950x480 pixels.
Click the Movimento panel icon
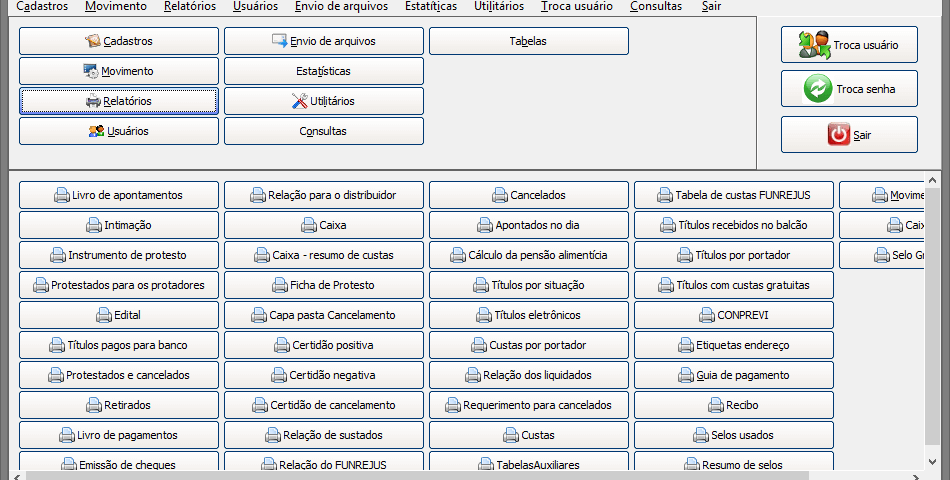coord(91,71)
